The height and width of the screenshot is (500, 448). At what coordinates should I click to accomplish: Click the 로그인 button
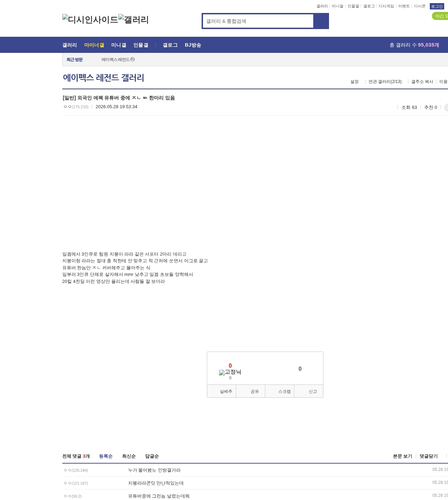coord(437,6)
